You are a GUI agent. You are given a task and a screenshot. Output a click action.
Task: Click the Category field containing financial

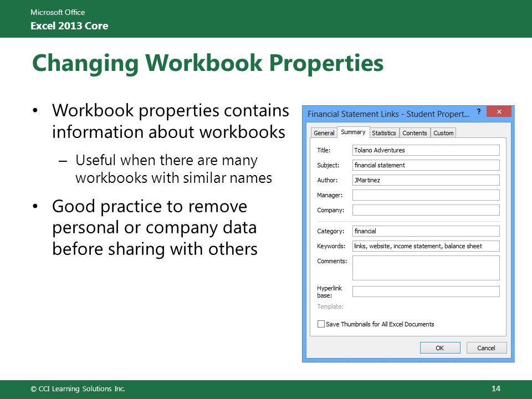click(x=426, y=231)
